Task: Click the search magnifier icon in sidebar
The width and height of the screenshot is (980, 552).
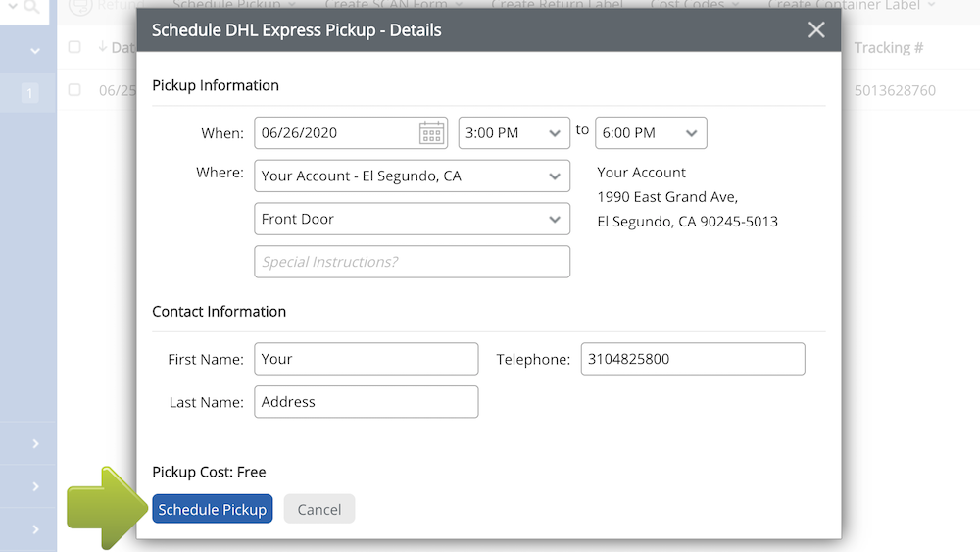Action: [31, 8]
